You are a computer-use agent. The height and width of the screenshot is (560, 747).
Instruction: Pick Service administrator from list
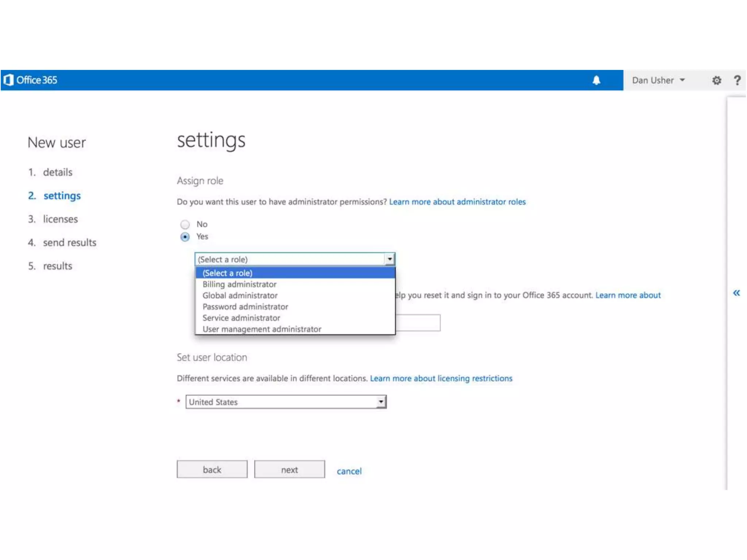click(x=241, y=318)
